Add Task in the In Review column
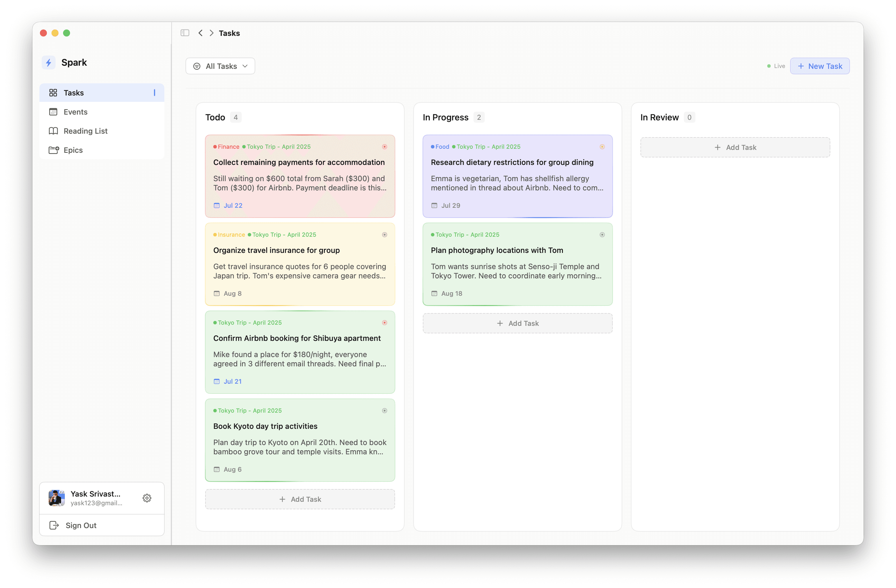Image resolution: width=896 pixels, height=588 pixels. coord(735,148)
